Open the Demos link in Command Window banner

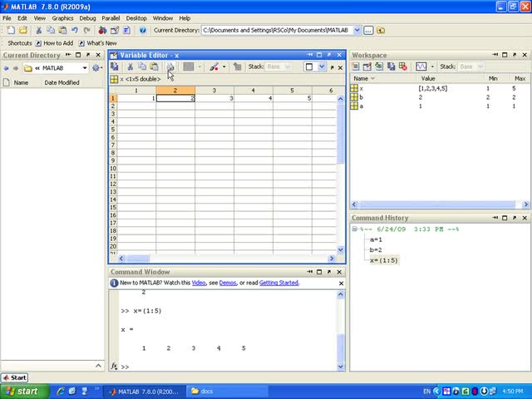coord(228,283)
